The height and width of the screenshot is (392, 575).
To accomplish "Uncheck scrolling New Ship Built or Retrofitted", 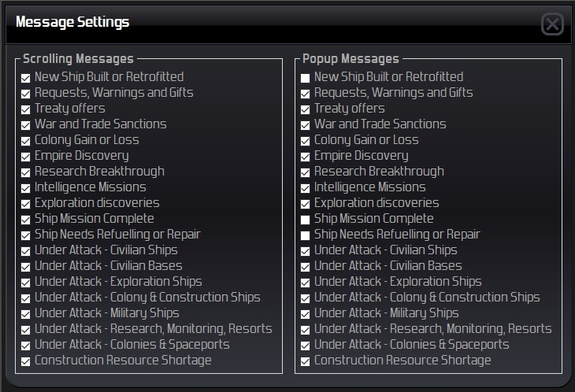I will point(26,78).
